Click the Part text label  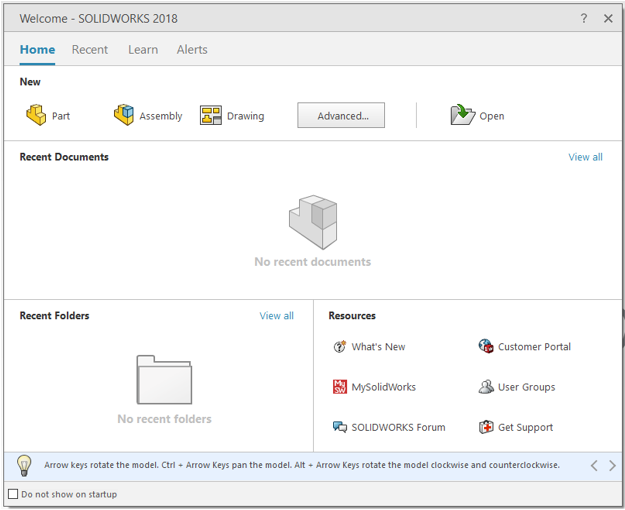[x=61, y=116]
